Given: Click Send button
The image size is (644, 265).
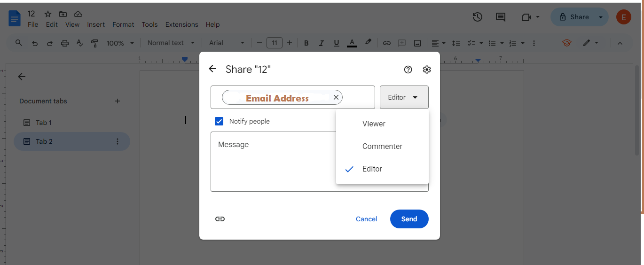Looking at the screenshot, I should coord(409,219).
